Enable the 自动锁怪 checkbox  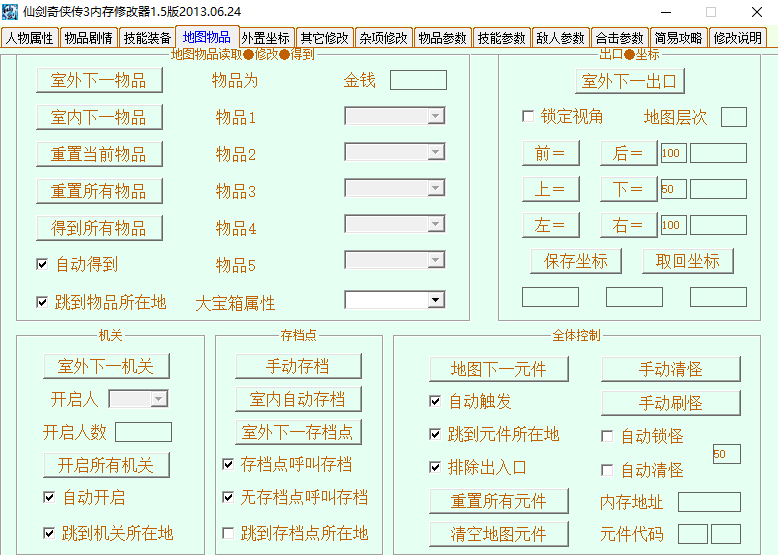click(607, 436)
